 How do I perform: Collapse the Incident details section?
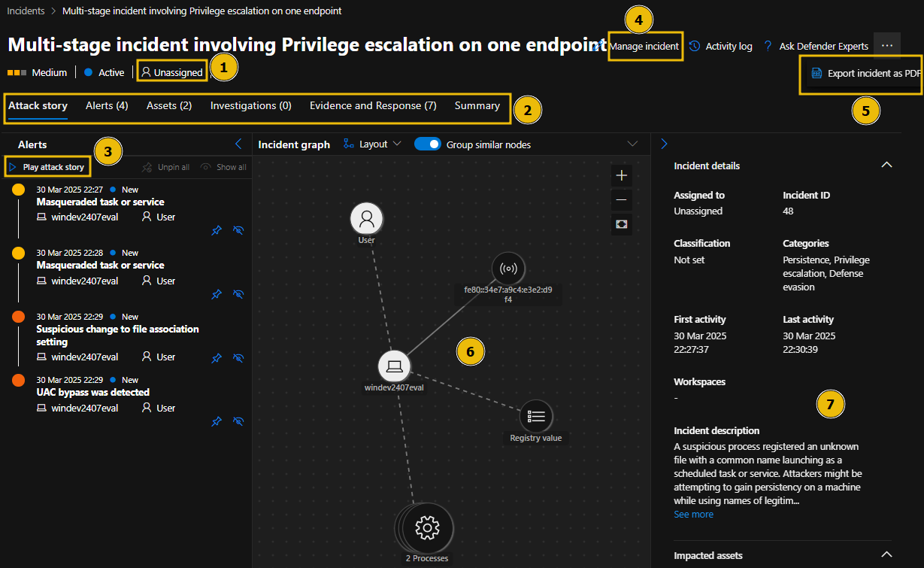[886, 164]
